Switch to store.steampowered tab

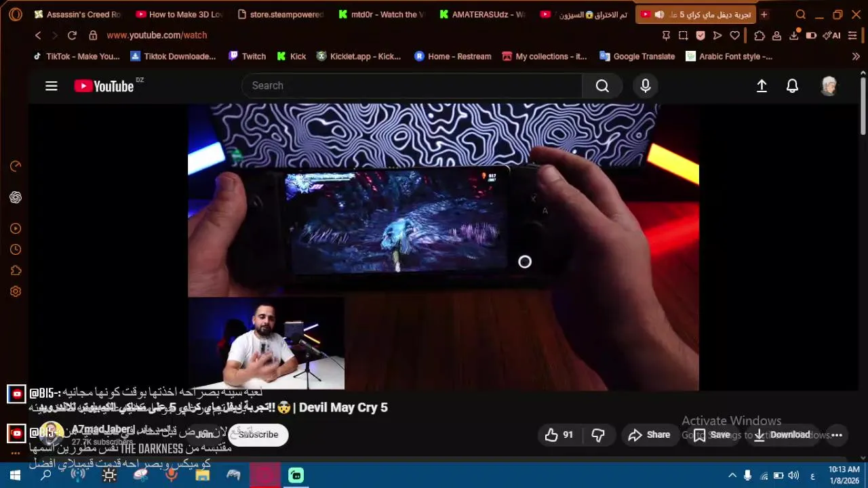281,14
